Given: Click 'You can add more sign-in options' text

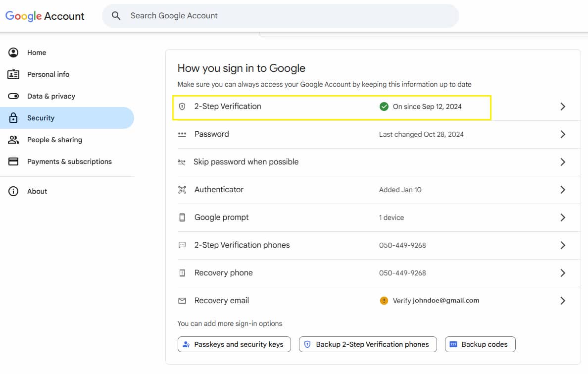Looking at the screenshot, I should (230, 323).
